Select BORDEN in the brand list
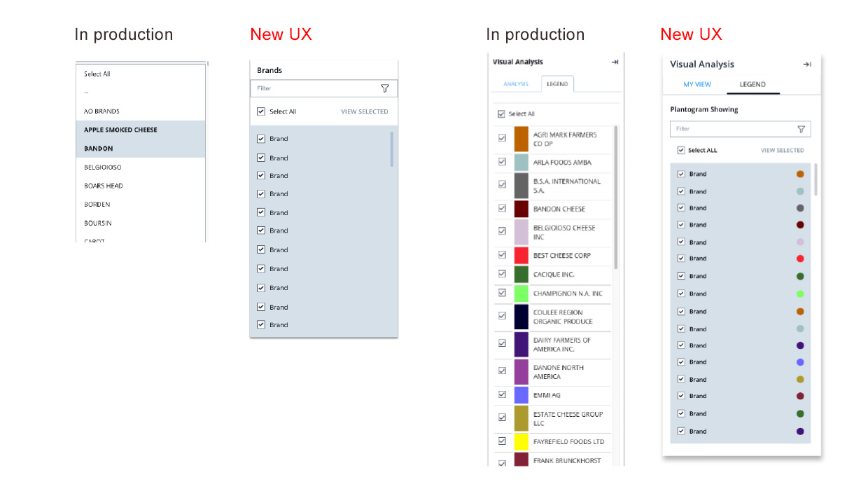The image size is (868, 489). coord(141,205)
